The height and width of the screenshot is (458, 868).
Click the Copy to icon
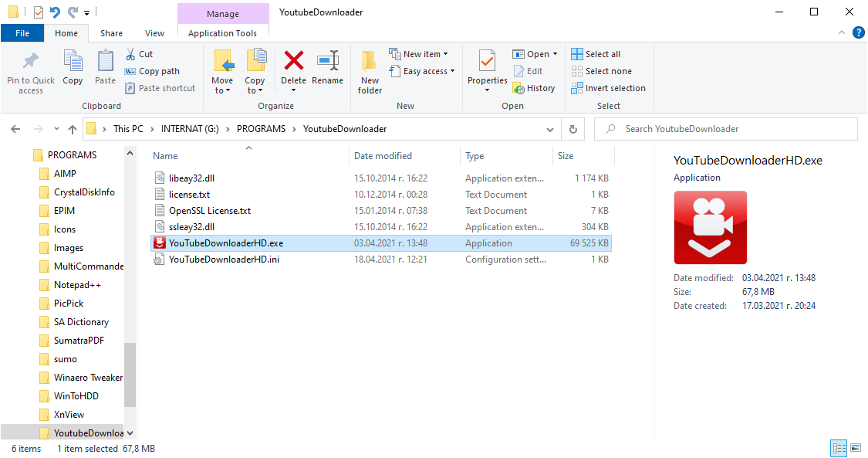point(255,60)
